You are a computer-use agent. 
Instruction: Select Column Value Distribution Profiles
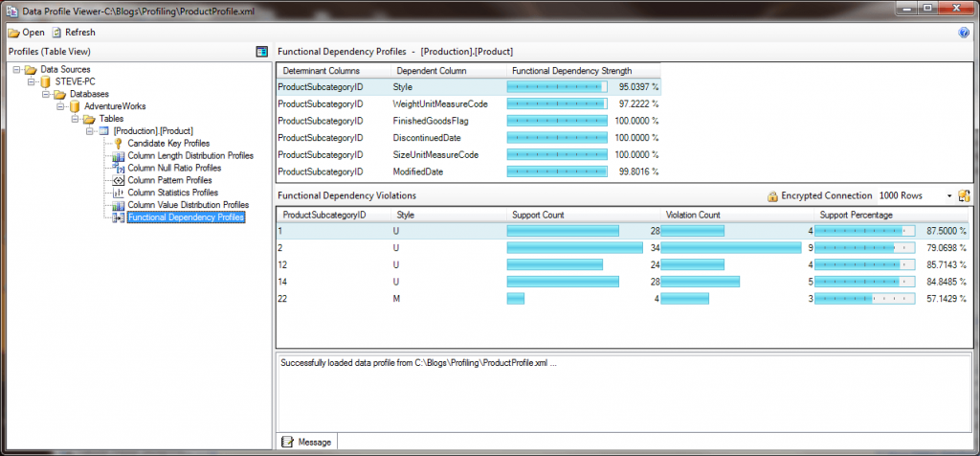189,205
